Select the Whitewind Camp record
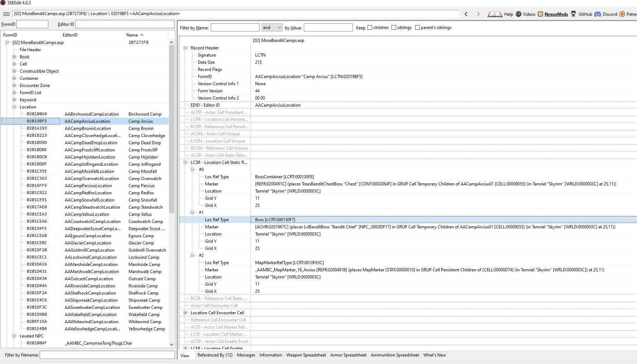This screenshot has height=364, width=637. 85,321
